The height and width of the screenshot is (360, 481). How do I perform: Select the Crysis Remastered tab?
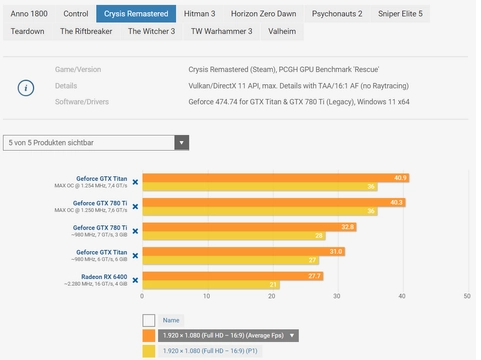(x=136, y=14)
